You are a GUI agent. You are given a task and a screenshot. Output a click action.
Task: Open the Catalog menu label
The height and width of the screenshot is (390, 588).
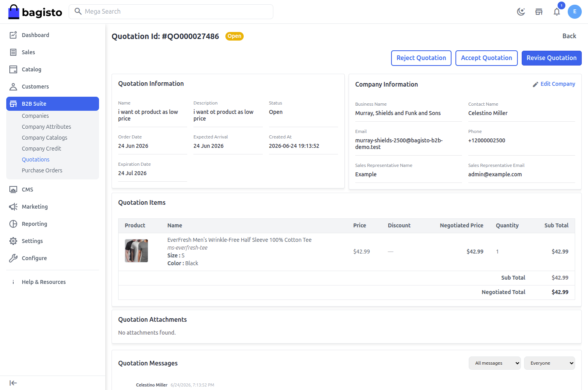click(x=32, y=69)
